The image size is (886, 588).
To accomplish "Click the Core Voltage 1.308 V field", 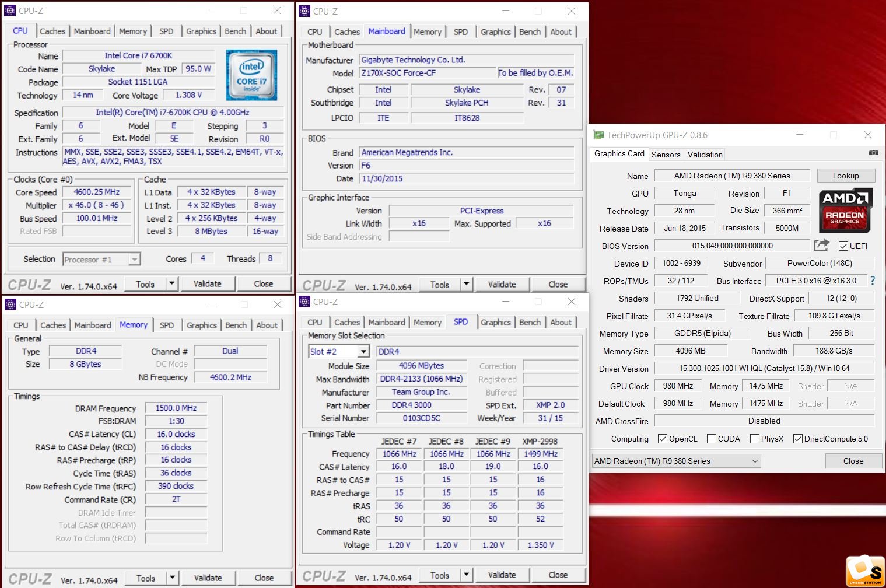I will pyautogui.click(x=189, y=95).
